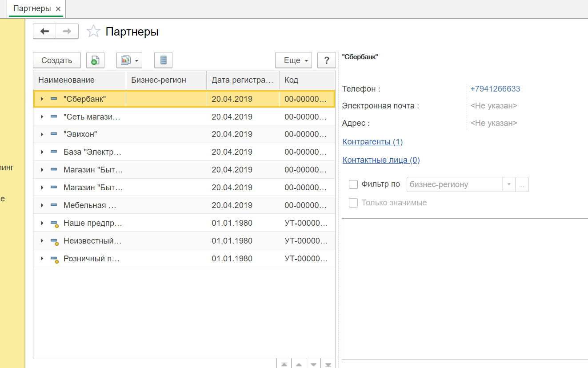Open help with the question mark button
Image resolution: width=588 pixels, height=368 pixels.
coord(327,60)
